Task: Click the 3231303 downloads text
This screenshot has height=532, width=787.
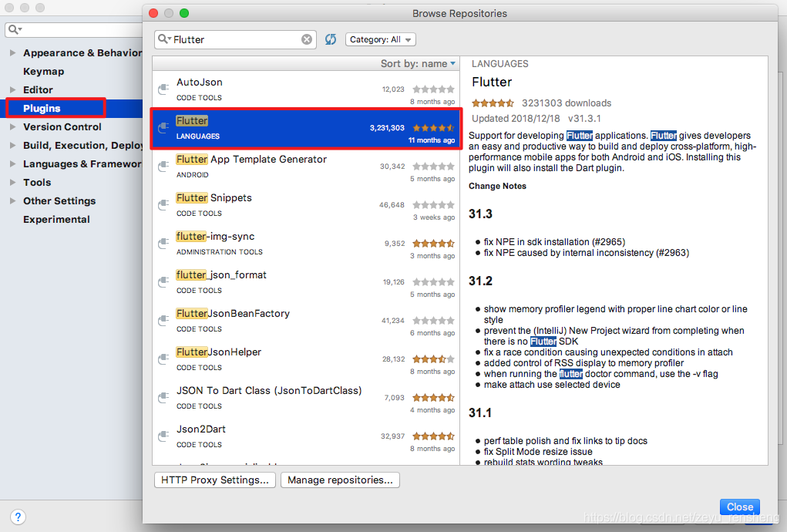Action: pos(567,103)
